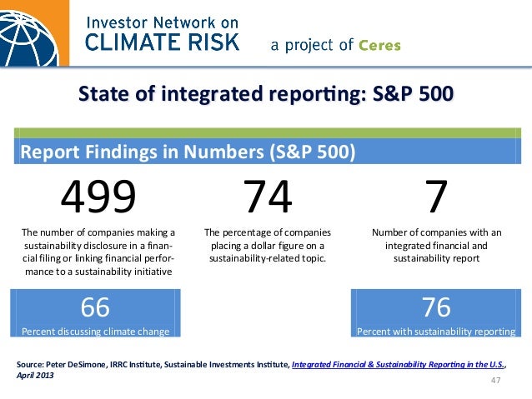Click the Percent discussing climate change caption
532x399 pixels.
click(x=95, y=332)
